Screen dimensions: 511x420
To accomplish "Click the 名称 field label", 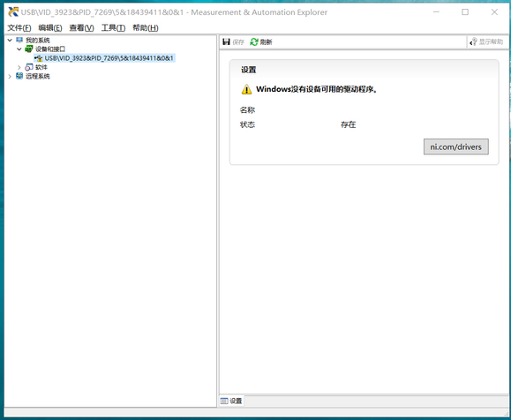I will tap(247, 110).
